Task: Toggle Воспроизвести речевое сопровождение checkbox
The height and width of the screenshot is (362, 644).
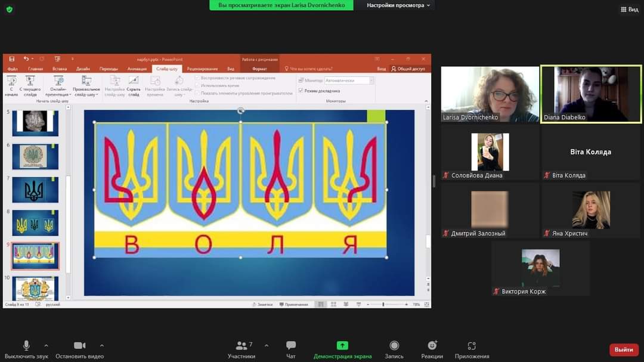Action: pos(197,78)
